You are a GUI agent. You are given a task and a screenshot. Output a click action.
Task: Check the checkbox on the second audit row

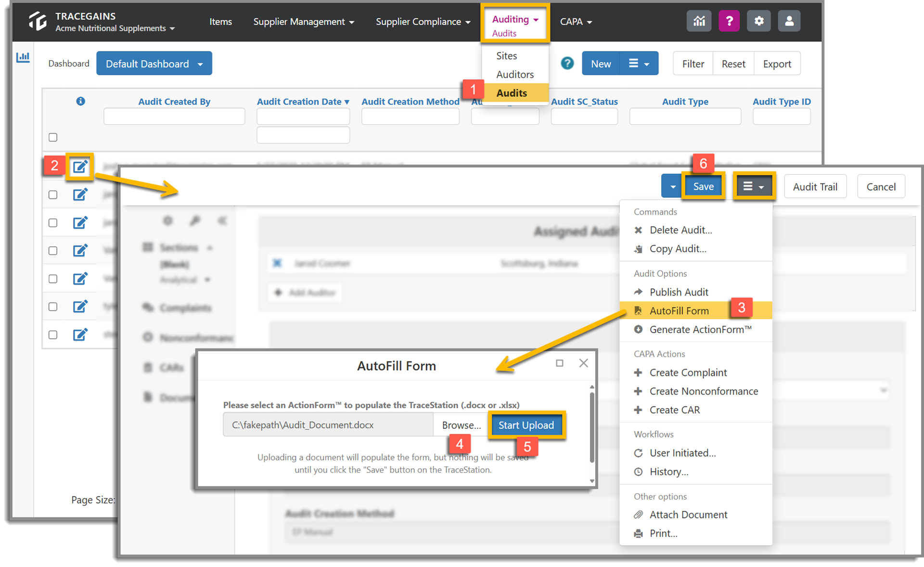(x=52, y=194)
